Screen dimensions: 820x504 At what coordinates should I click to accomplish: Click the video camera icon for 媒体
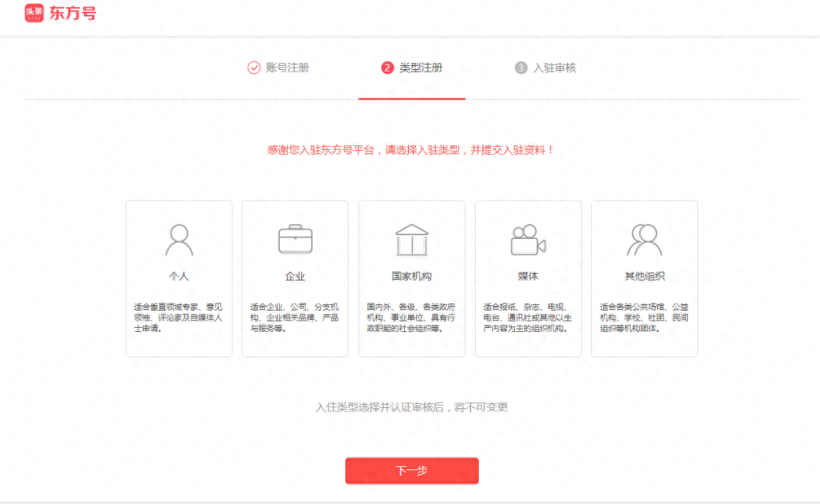click(528, 240)
